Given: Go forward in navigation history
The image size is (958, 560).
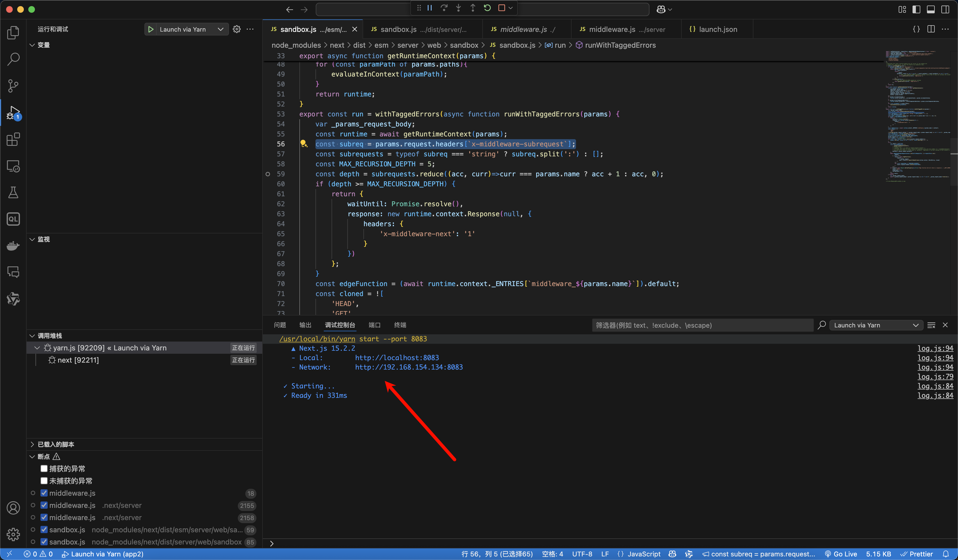Looking at the screenshot, I should point(304,9).
